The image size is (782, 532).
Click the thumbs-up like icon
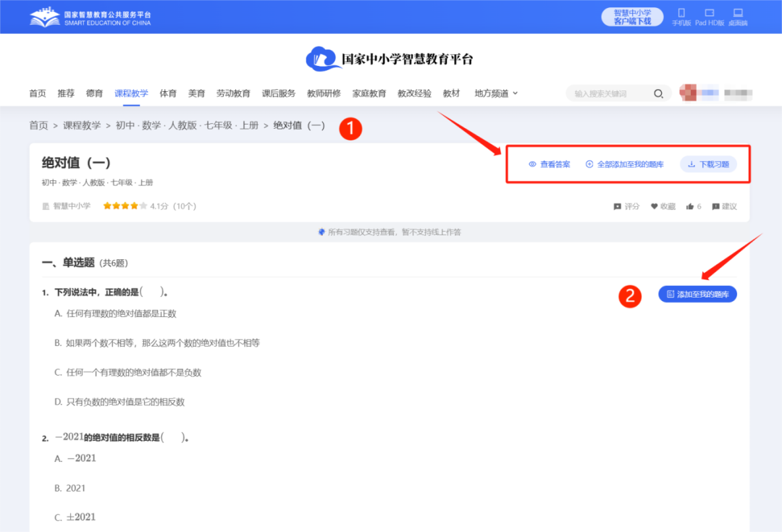pyautogui.click(x=691, y=206)
